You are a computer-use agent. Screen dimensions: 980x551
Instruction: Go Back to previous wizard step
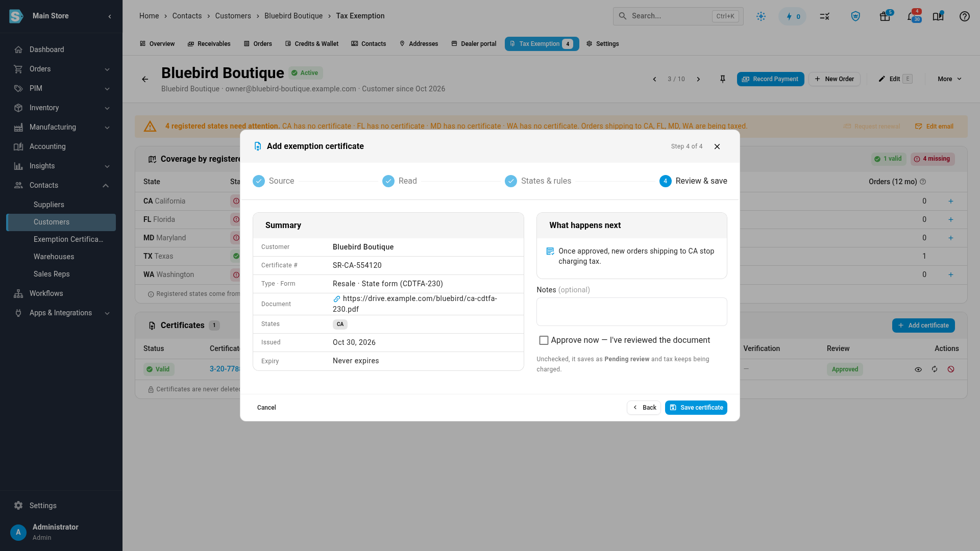coord(644,408)
